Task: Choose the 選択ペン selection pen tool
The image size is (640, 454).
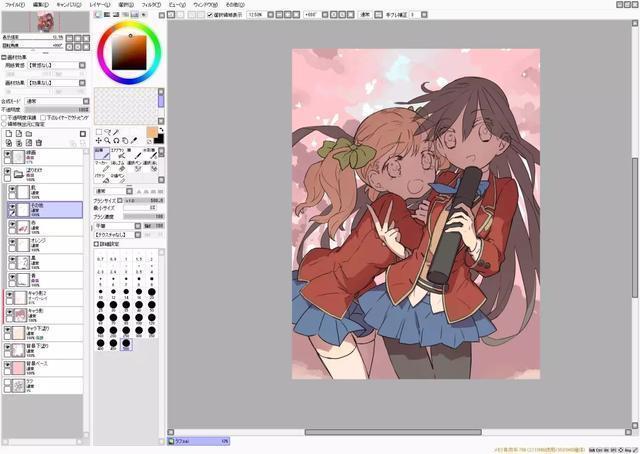Action: coord(134,166)
